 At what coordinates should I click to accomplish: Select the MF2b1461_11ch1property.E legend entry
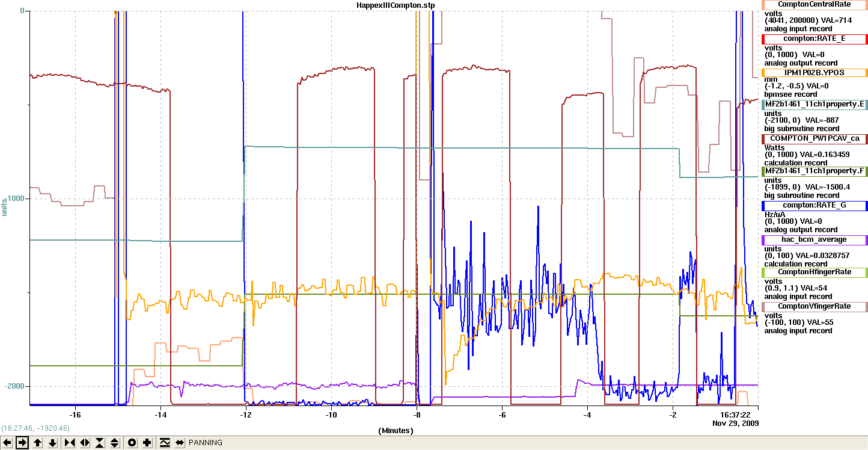click(x=815, y=105)
